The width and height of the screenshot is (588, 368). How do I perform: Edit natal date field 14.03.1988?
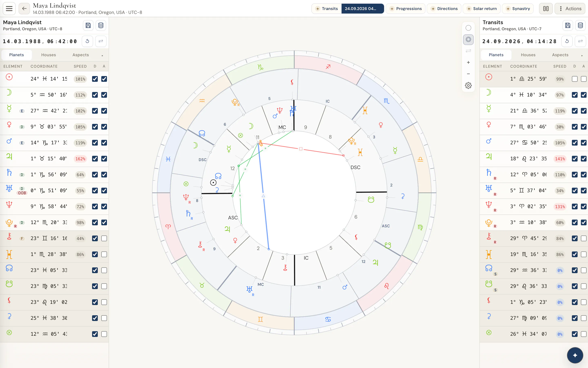(x=22, y=41)
